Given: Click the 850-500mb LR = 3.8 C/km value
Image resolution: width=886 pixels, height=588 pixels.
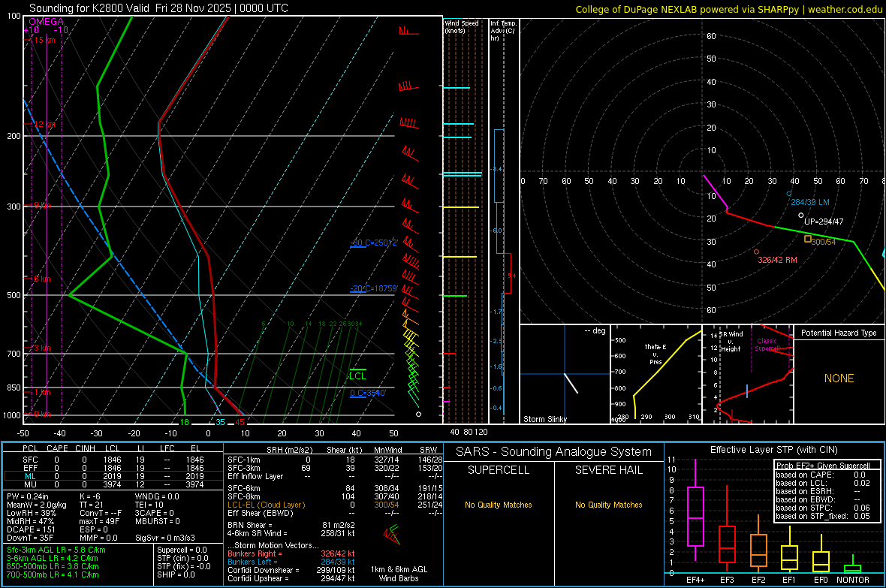Looking at the screenshot, I should click(x=53, y=566).
